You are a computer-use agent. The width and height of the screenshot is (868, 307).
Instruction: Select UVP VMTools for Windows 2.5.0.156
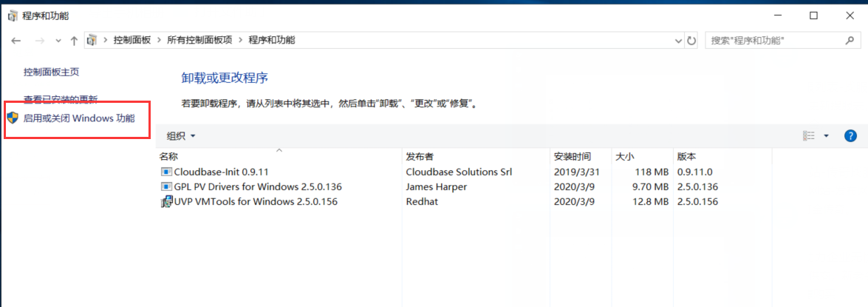[464, 202]
